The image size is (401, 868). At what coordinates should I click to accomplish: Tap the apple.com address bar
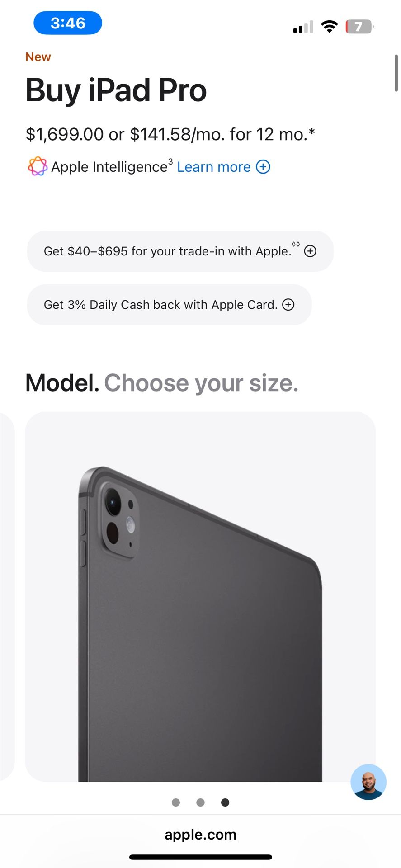point(200,835)
